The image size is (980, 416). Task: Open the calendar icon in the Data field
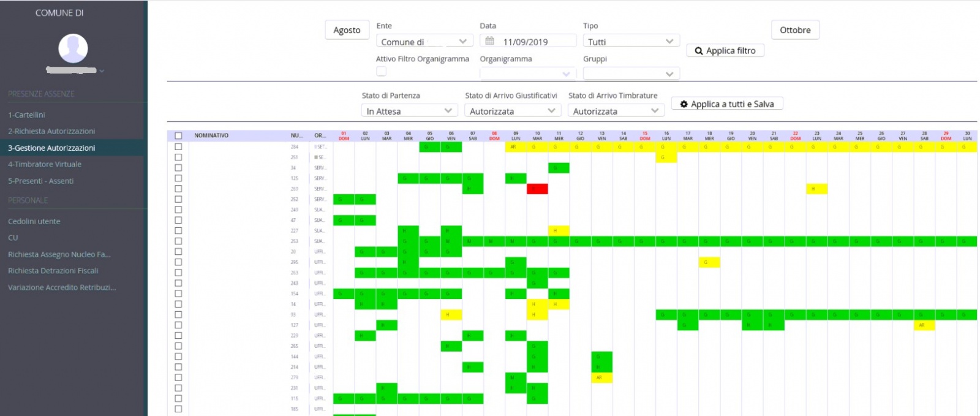[489, 41]
